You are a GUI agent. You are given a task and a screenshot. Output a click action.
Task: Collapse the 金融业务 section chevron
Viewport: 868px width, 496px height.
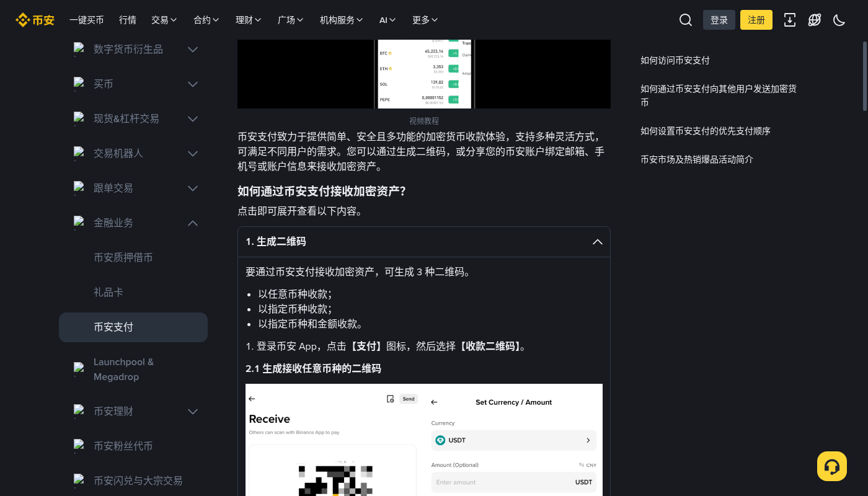point(193,223)
